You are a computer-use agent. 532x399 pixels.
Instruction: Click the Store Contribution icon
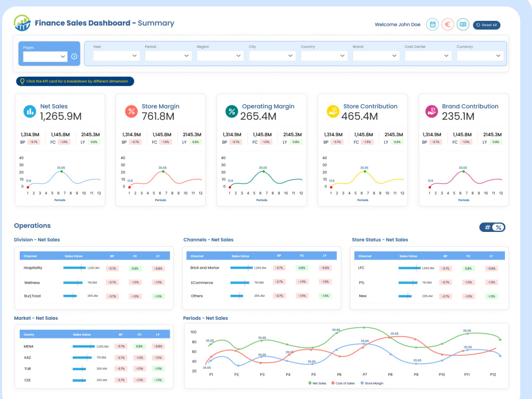point(333,111)
